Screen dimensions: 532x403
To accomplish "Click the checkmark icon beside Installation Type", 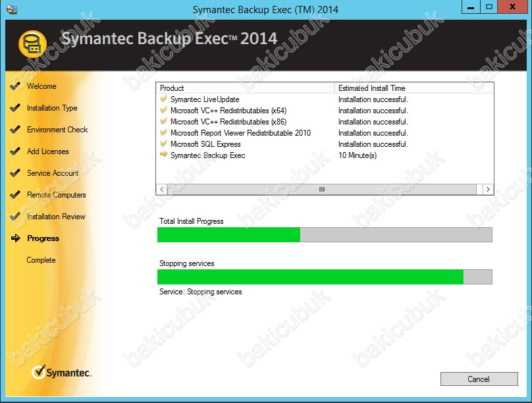I will (15, 108).
